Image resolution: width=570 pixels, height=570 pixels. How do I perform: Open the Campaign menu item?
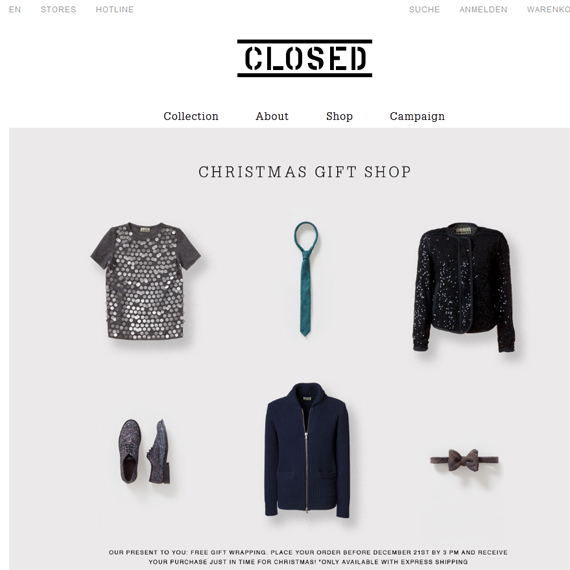coord(417,116)
